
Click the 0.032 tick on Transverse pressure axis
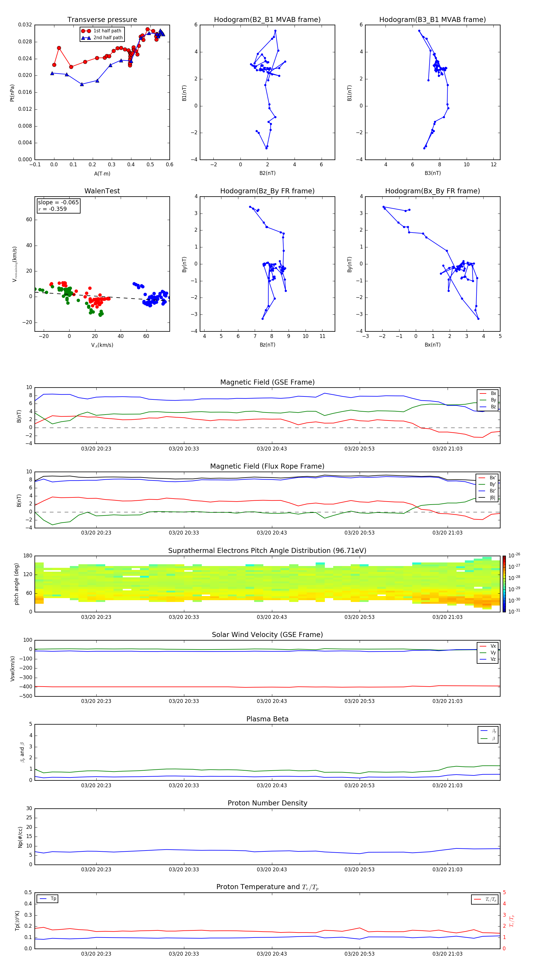pos(25,25)
